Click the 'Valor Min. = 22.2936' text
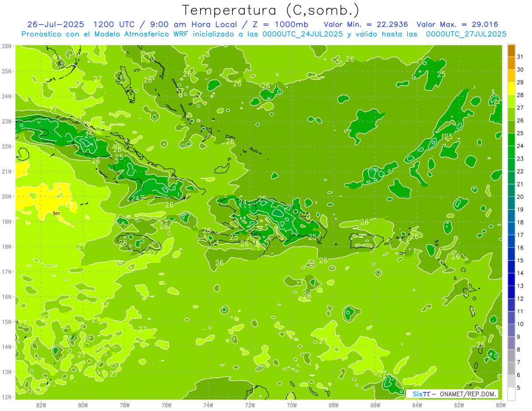This screenshot has height=411, width=532. (x=364, y=24)
